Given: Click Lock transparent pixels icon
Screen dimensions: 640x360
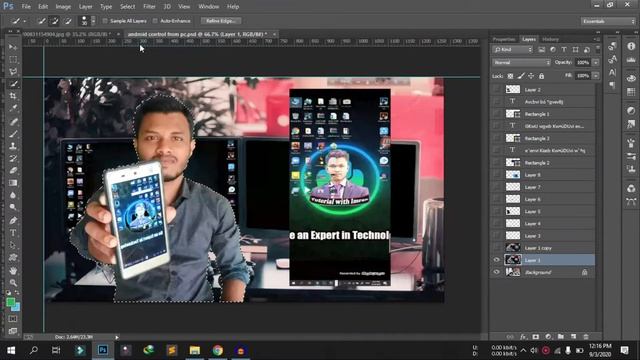Looking at the screenshot, I should click(x=510, y=76).
